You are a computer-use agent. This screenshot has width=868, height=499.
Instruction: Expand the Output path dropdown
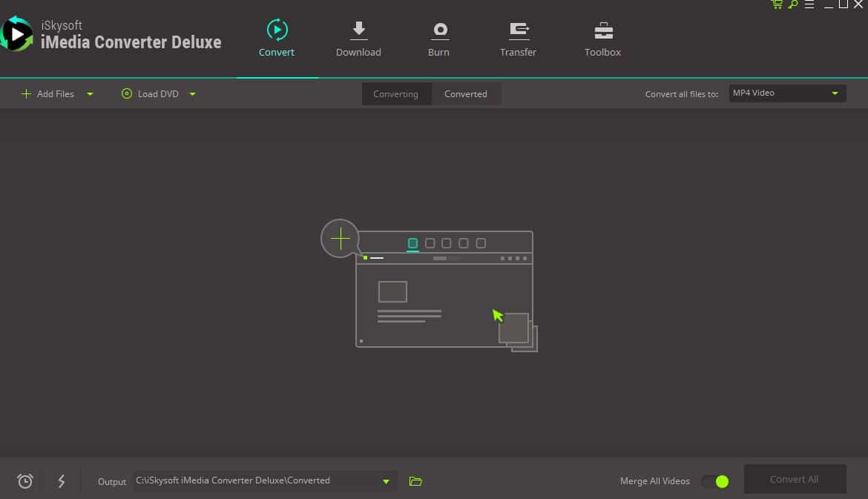click(x=386, y=480)
